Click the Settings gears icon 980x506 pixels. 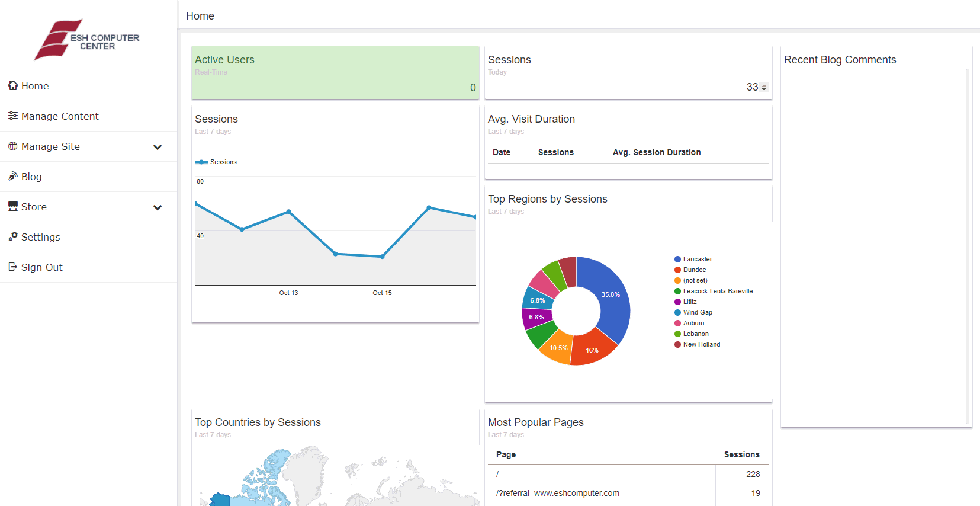tap(13, 236)
